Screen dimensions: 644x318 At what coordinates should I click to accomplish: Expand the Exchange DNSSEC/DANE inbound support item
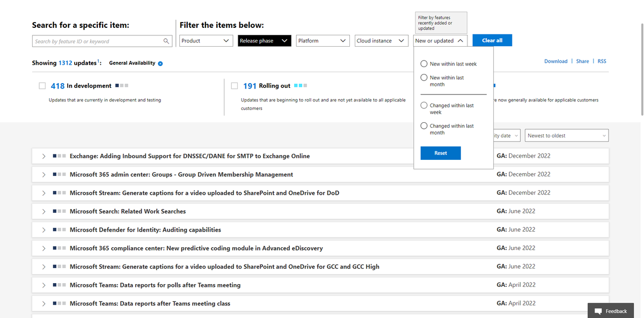44,156
